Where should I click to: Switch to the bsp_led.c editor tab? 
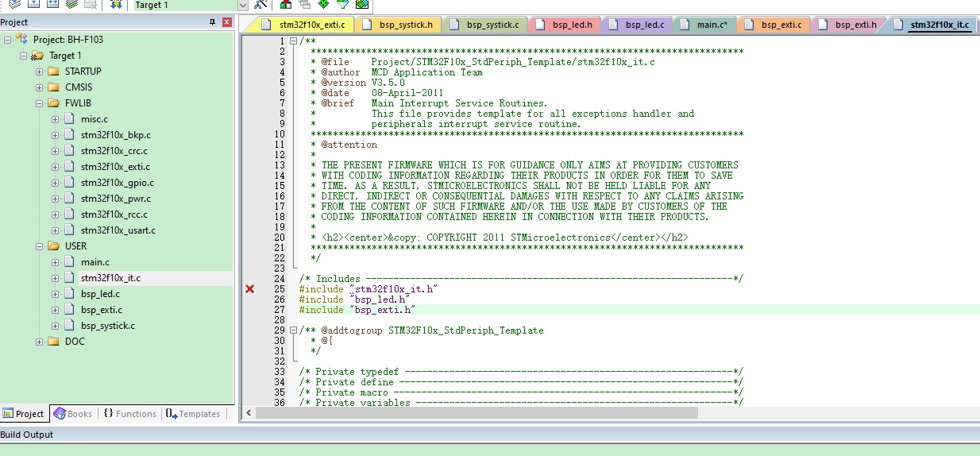[x=636, y=25]
